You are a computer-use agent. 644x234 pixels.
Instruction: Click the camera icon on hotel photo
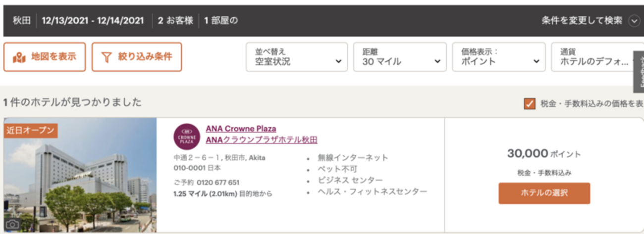pos(12,224)
